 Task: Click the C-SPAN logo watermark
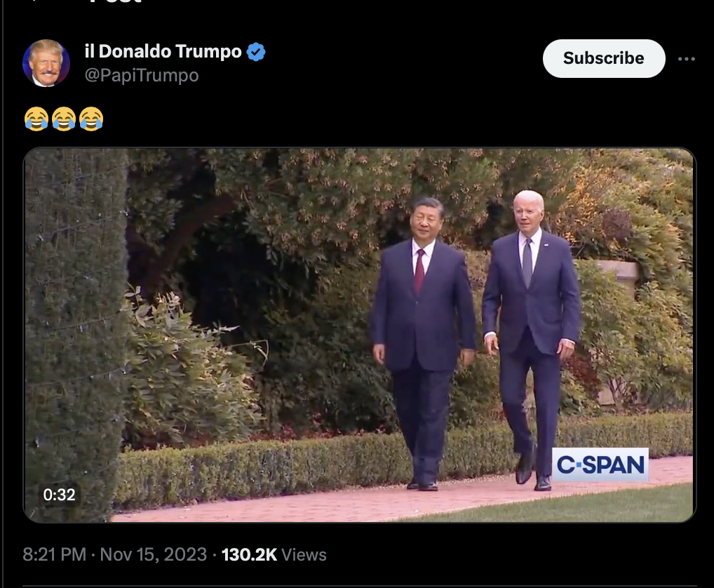(x=600, y=465)
